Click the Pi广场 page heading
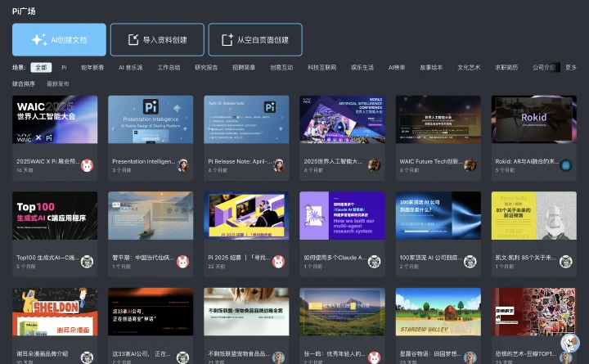 (24, 11)
